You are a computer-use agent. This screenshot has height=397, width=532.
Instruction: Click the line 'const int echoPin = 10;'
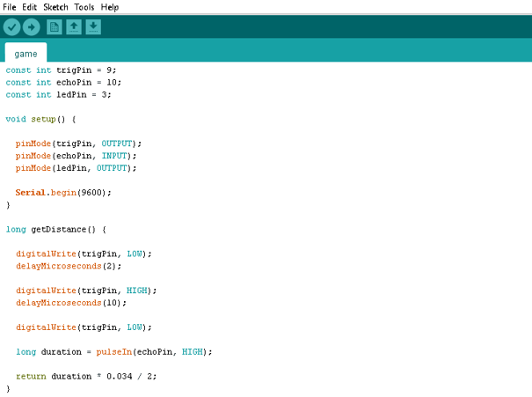63,83
